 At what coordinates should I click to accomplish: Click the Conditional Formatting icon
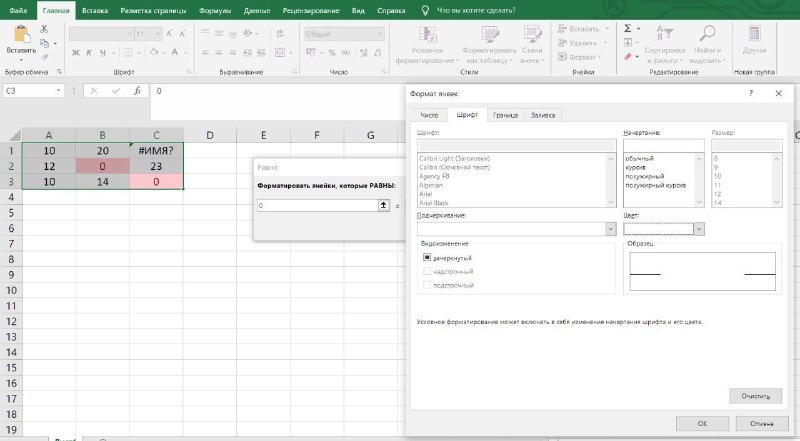pos(428,35)
